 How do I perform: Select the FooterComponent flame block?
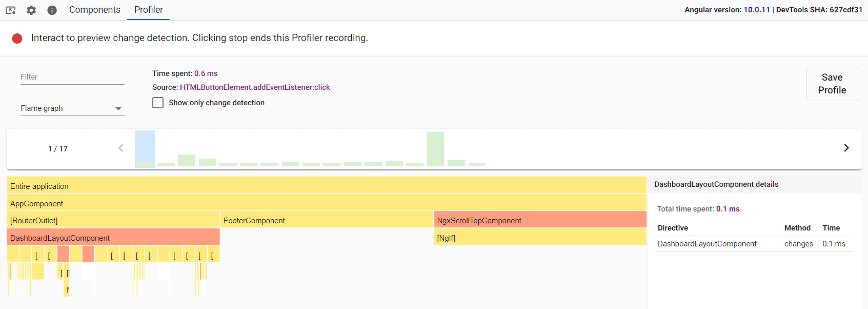pyautogui.click(x=327, y=221)
